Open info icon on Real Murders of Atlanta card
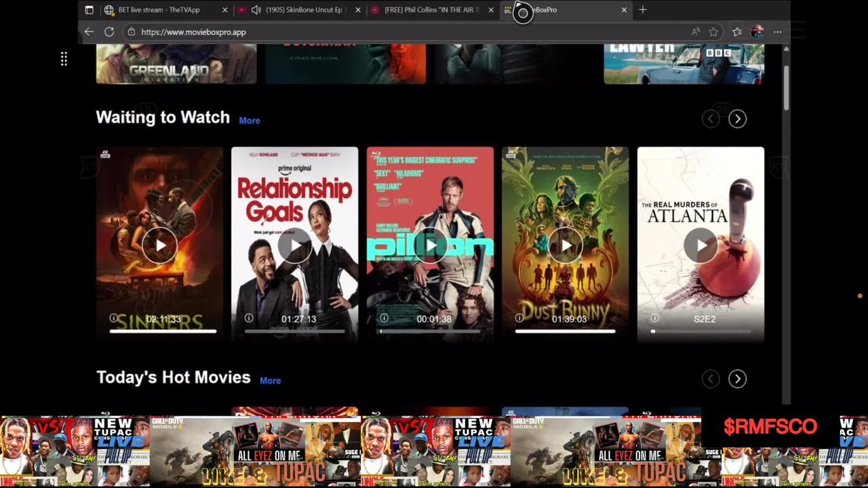 coord(654,318)
